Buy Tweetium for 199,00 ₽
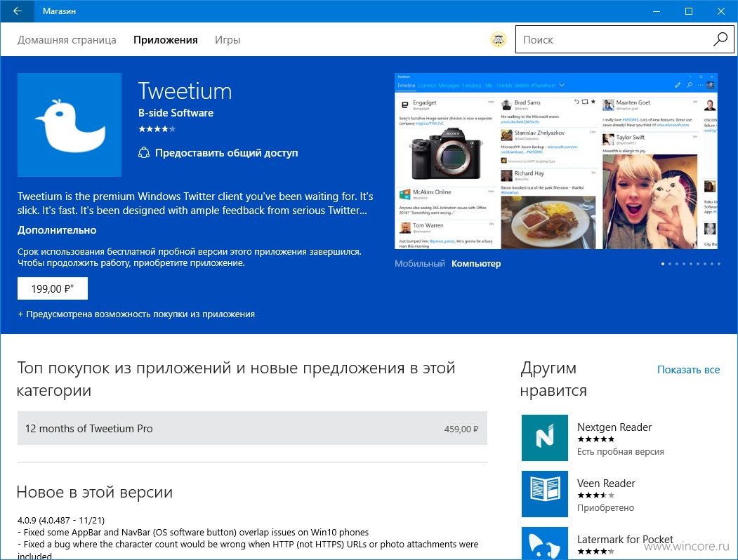Viewport: 738px width, 560px height. (x=53, y=288)
